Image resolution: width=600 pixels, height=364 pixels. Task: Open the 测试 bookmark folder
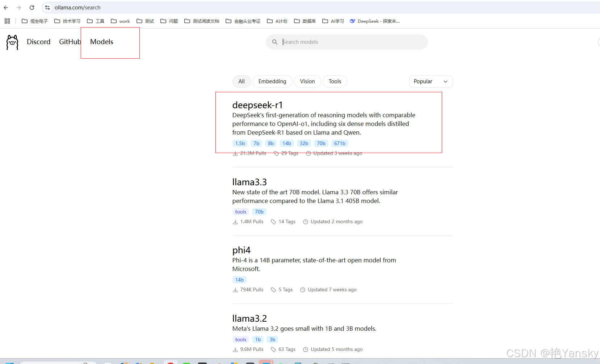pyautogui.click(x=145, y=21)
